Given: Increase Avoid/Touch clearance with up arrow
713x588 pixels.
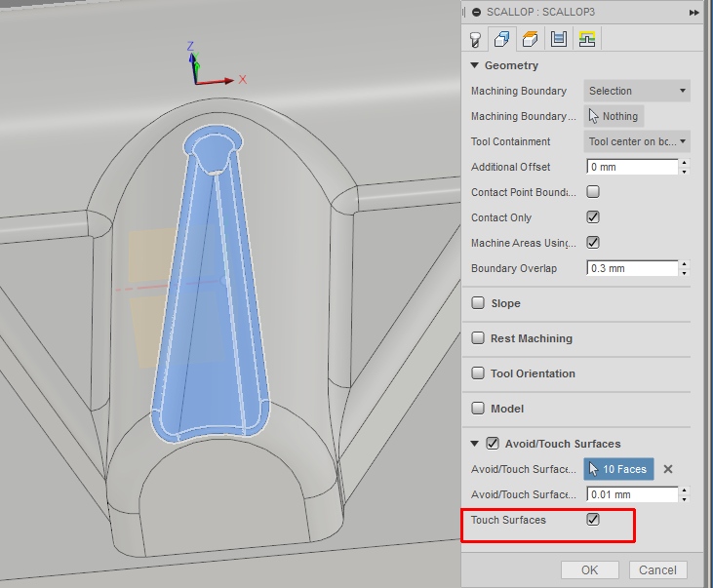Looking at the screenshot, I should tap(685, 490).
